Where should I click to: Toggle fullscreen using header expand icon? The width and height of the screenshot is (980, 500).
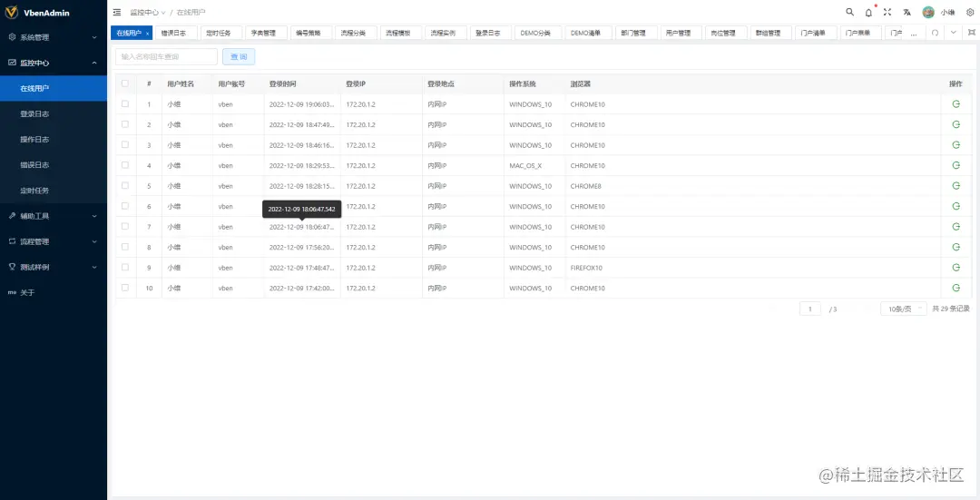[x=887, y=12]
